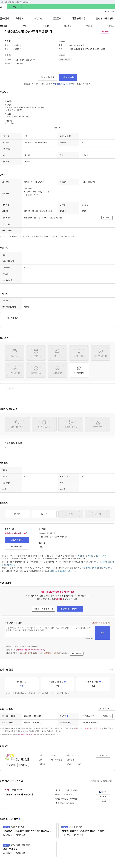This screenshot has height=868, width=115.
Task: Select the 식사제공(3식) icon
Action: [x=79, y=370]
